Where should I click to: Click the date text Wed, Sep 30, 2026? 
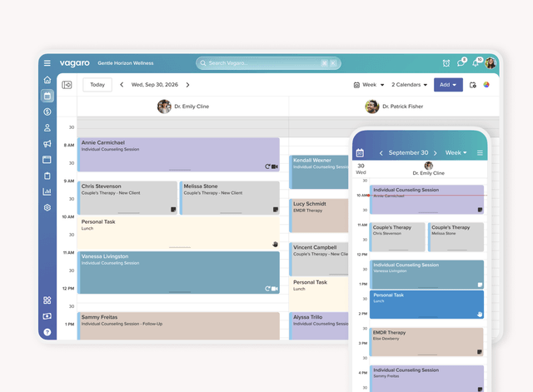coord(155,85)
